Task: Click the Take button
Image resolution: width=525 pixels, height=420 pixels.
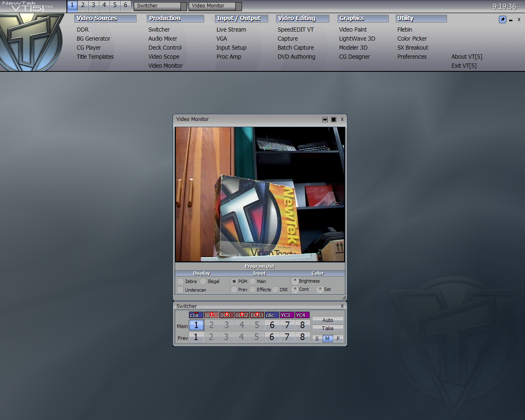Action: pyautogui.click(x=328, y=328)
